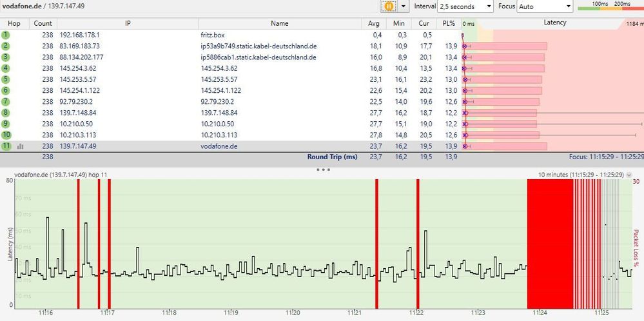This screenshot has height=321, width=644.
Task: Click ip5886cab1.static.kabel-deutschland.de name
Action: coord(259,57)
